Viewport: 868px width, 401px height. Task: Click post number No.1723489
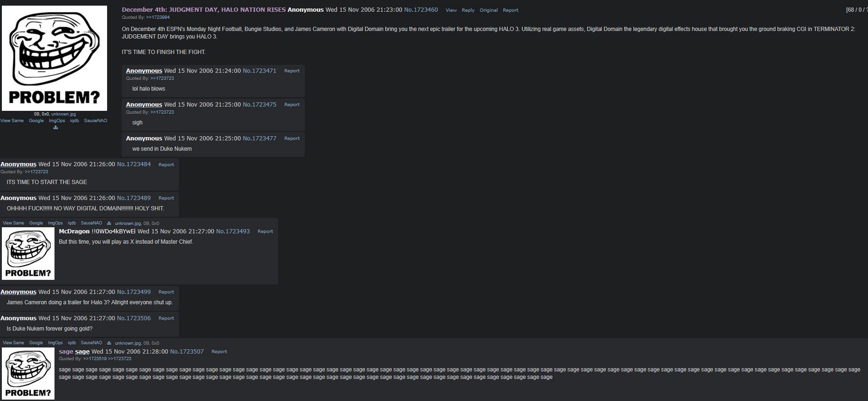click(x=134, y=198)
